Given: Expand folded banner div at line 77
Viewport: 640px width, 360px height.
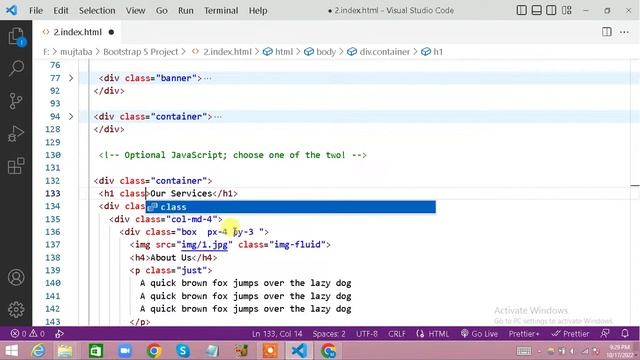Looking at the screenshot, I should [71, 78].
